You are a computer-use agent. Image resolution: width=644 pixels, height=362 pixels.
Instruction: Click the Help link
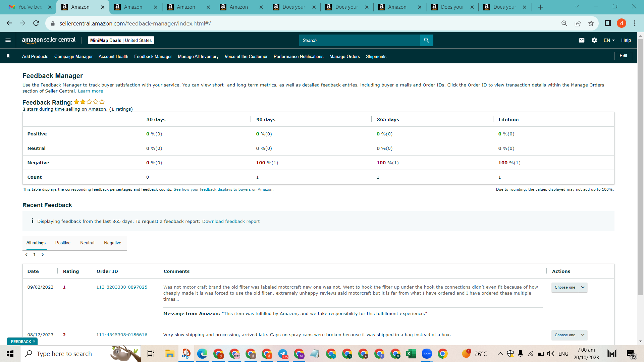pos(626,40)
